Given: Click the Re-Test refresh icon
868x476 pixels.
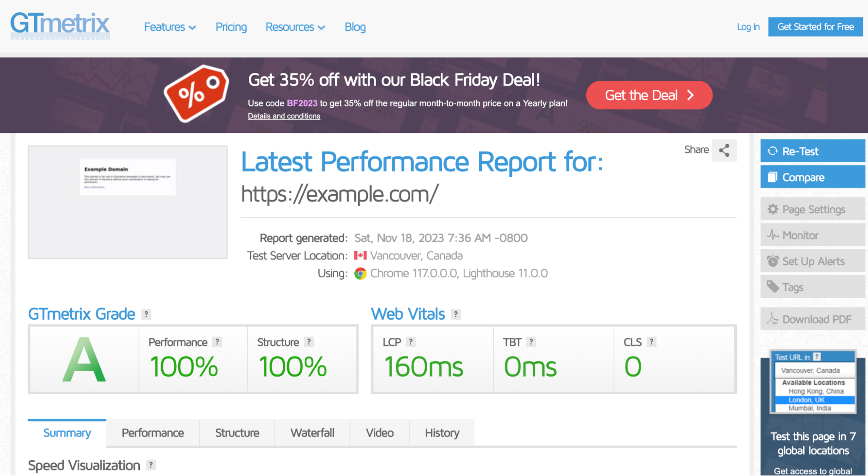Looking at the screenshot, I should pos(772,151).
